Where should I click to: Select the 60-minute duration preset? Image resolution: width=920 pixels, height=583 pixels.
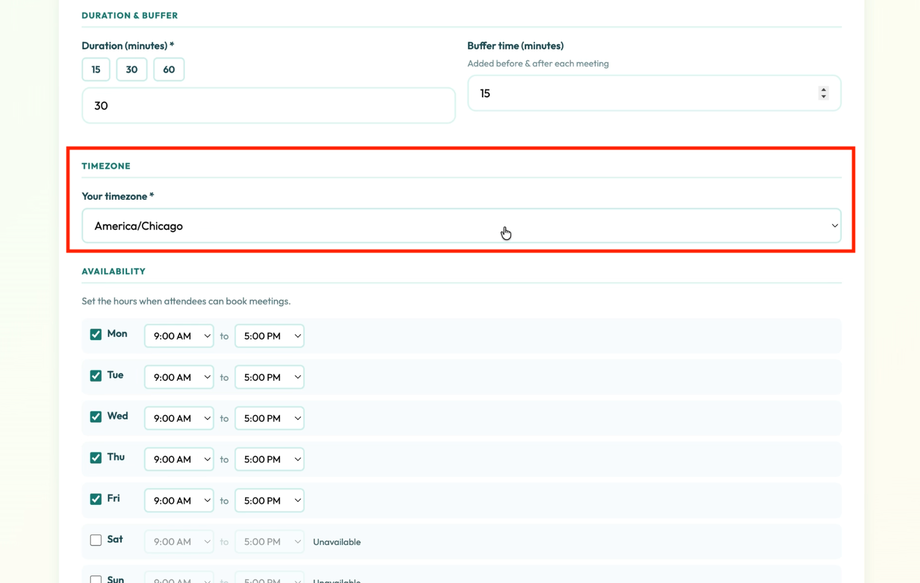pos(168,69)
